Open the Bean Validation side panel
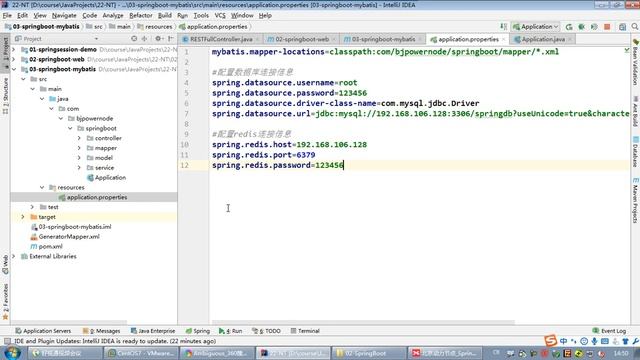640x360 pixels. 636,62
